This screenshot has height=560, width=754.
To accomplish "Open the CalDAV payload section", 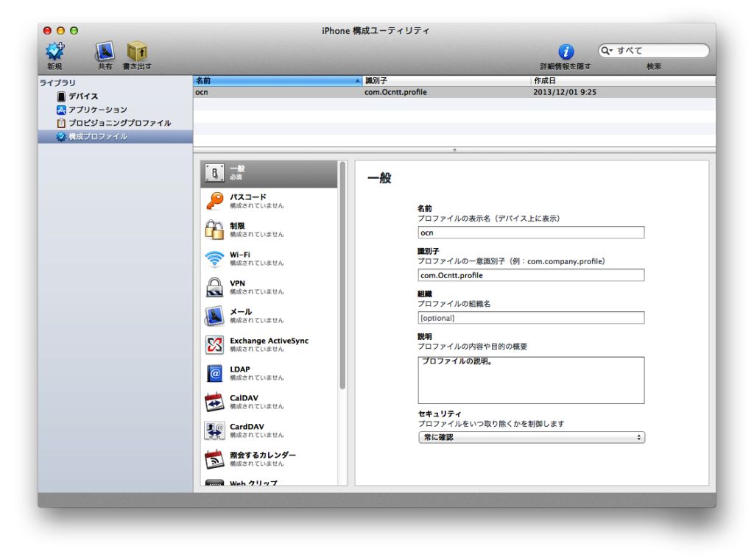I will point(269,402).
